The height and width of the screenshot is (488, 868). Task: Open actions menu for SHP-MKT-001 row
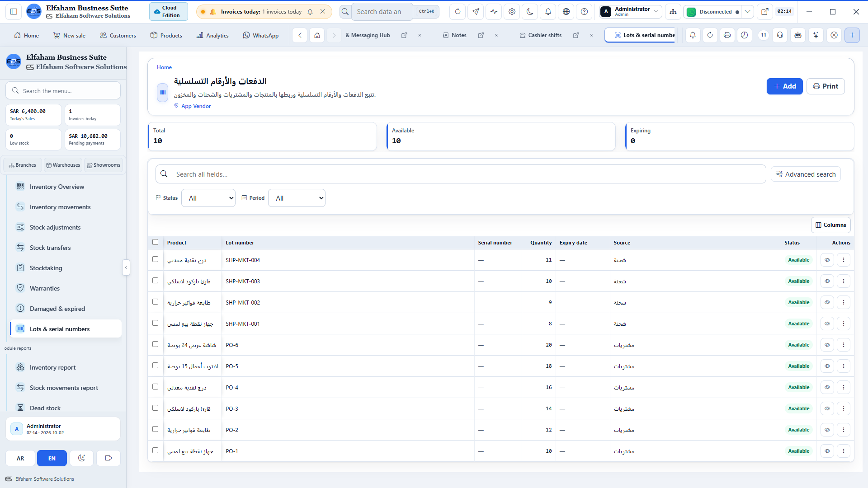pyautogui.click(x=844, y=324)
